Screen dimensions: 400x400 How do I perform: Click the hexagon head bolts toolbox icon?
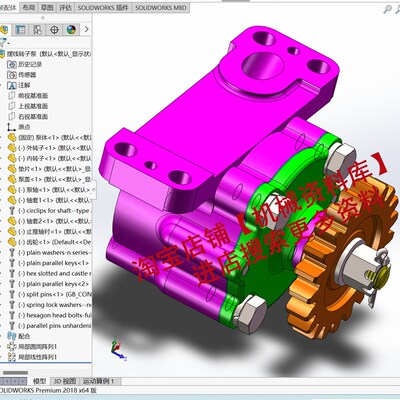point(12,315)
